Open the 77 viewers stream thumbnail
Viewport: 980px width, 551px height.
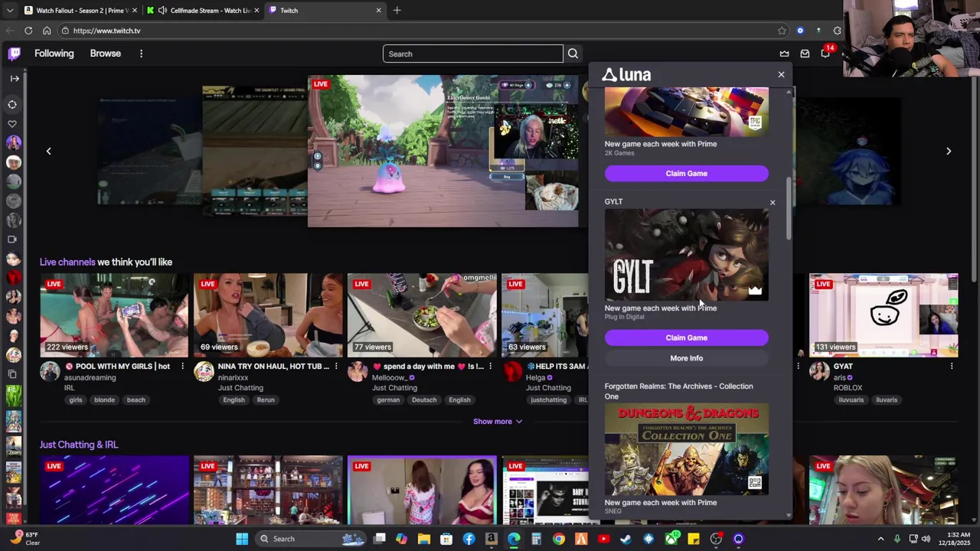click(422, 315)
